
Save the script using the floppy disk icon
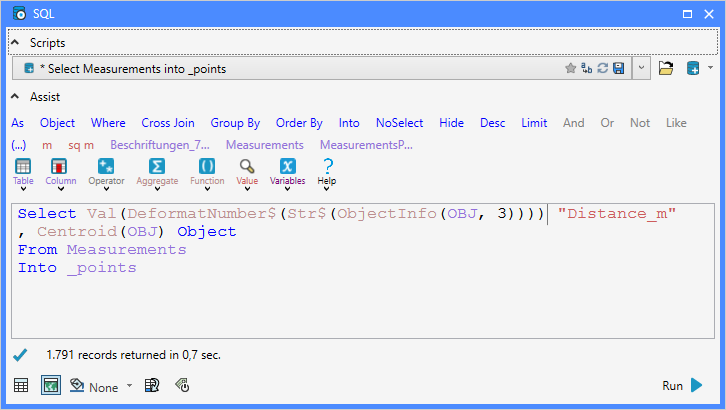tap(619, 68)
